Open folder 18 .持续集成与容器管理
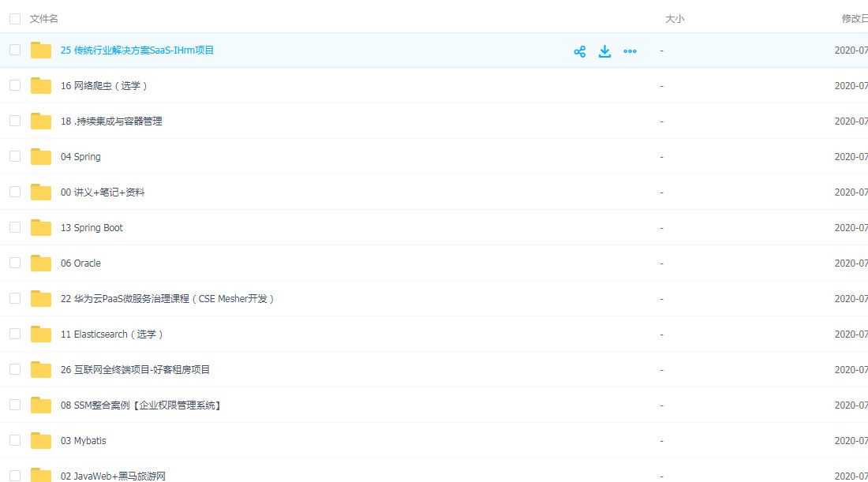The height and width of the screenshot is (482, 868). [x=111, y=121]
